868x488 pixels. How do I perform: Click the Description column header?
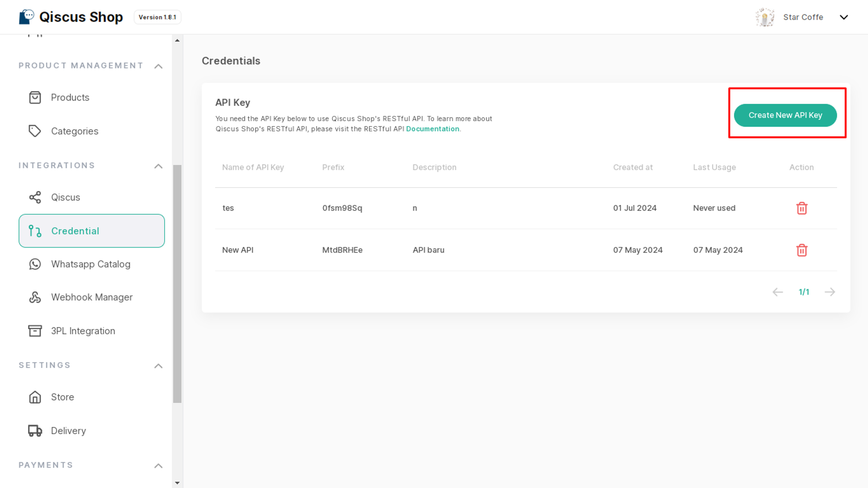tap(434, 167)
